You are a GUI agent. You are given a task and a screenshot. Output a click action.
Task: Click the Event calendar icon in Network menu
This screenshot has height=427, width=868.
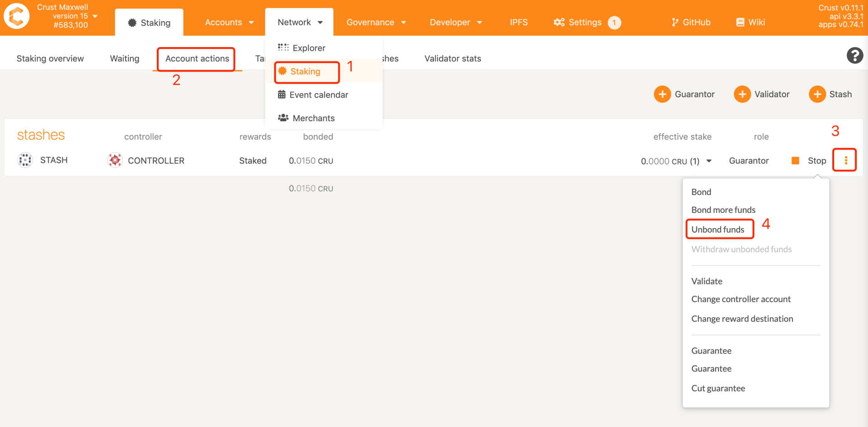point(282,94)
